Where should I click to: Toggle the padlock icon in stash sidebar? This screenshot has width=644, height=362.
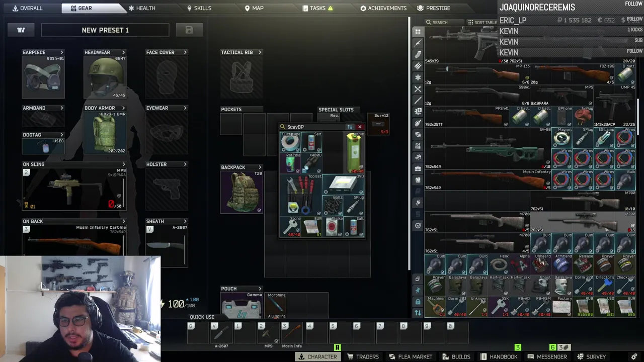418,302
